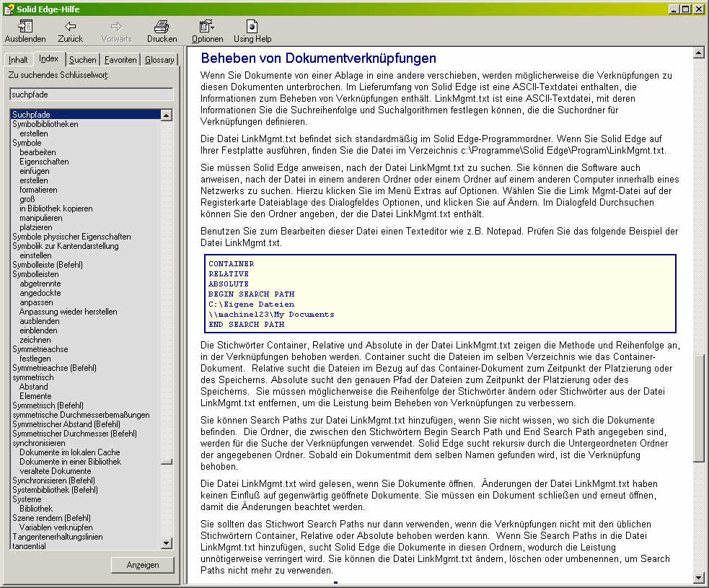Switch to the Favoriten tab
This screenshot has width=709, height=588.
point(120,60)
